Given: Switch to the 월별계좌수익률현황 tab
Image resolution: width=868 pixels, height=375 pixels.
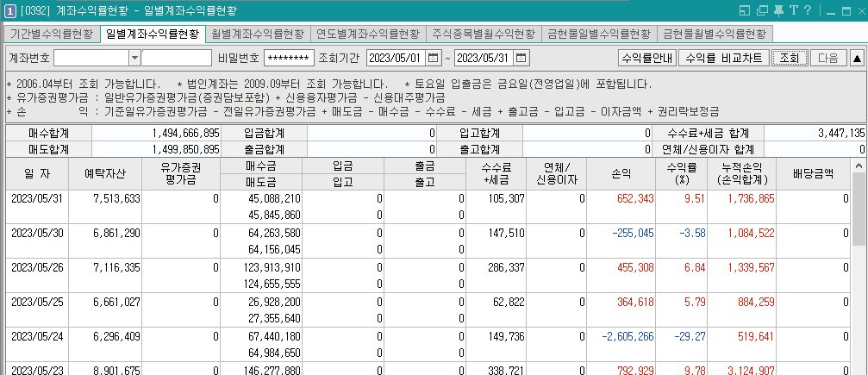Looking at the screenshot, I should coord(258,34).
